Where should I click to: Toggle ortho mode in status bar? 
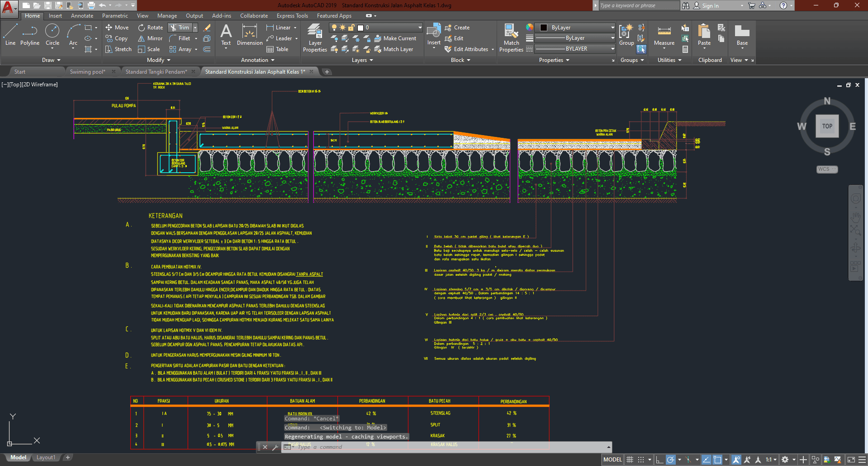click(x=659, y=460)
